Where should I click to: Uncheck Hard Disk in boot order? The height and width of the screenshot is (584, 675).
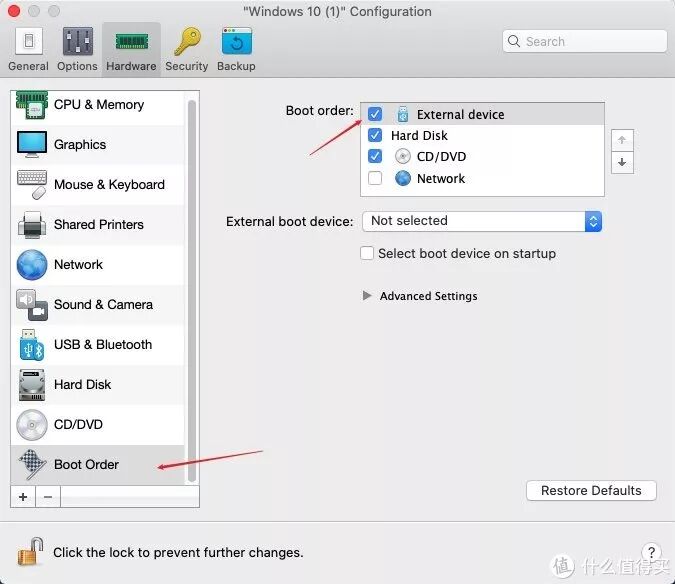pos(375,135)
